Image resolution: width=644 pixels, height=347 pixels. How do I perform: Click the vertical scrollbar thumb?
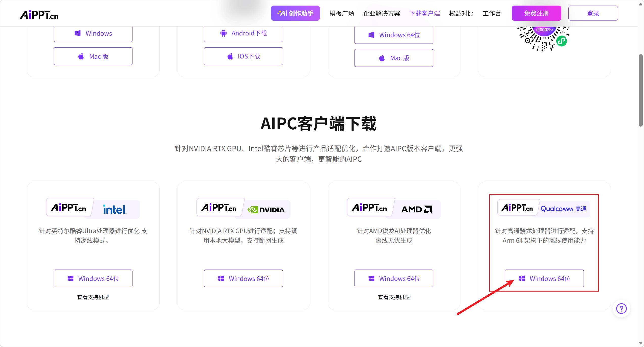point(640,90)
